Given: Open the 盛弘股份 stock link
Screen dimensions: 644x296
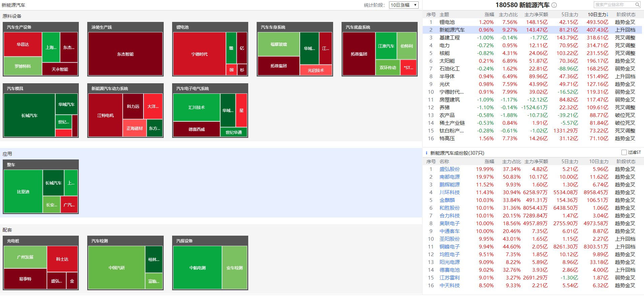Looking at the screenshot, I should click(449, 169).
